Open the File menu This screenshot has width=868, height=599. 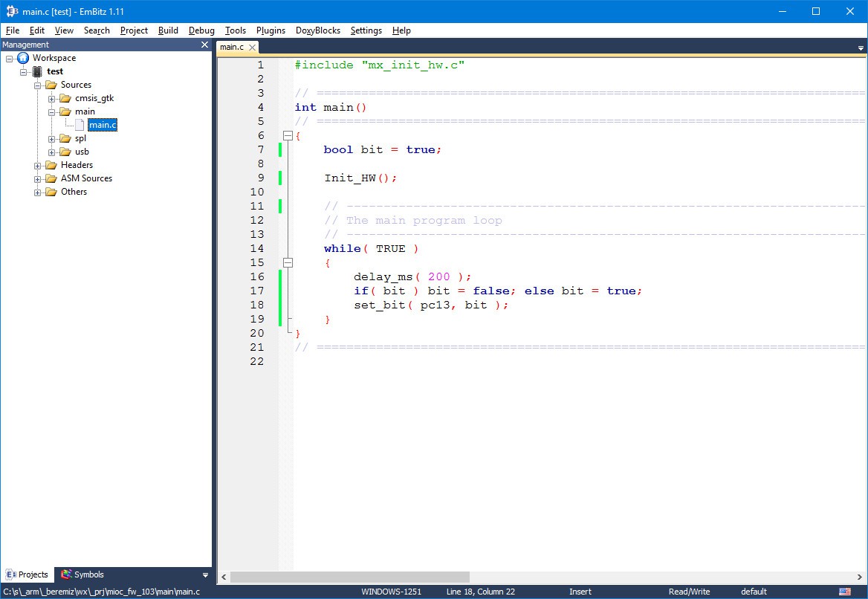pos(12,30)
